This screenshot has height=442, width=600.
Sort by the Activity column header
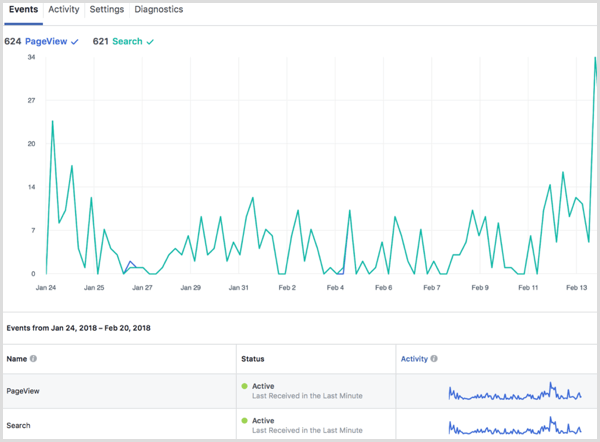pyautogui.click(x=414, y=359)
